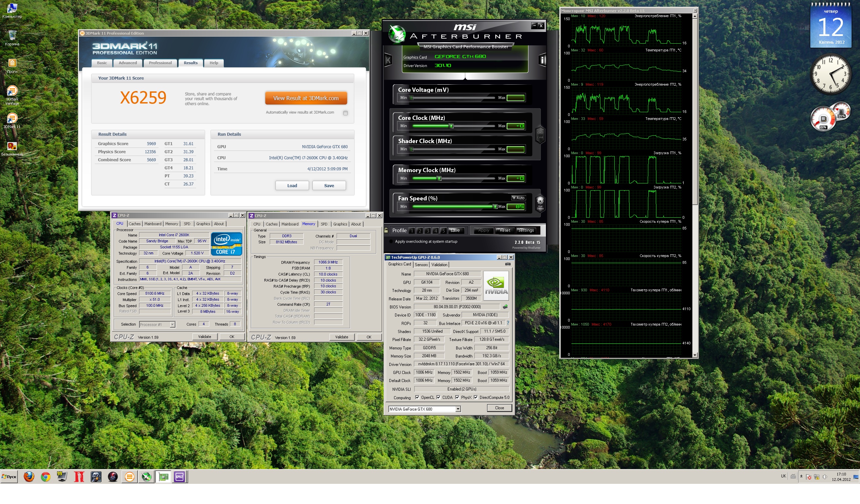Toggle the Fan Speed Auto button

click(x=518, y=198)
